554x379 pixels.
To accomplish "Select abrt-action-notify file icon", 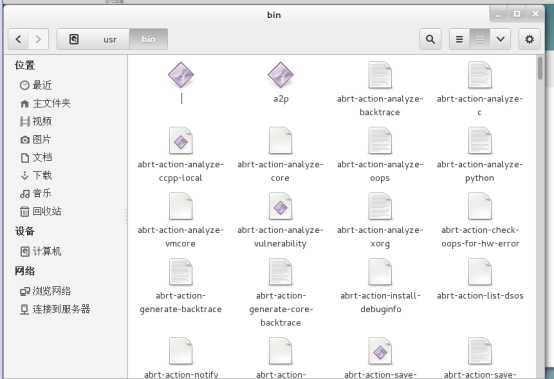I will (181, 351).
